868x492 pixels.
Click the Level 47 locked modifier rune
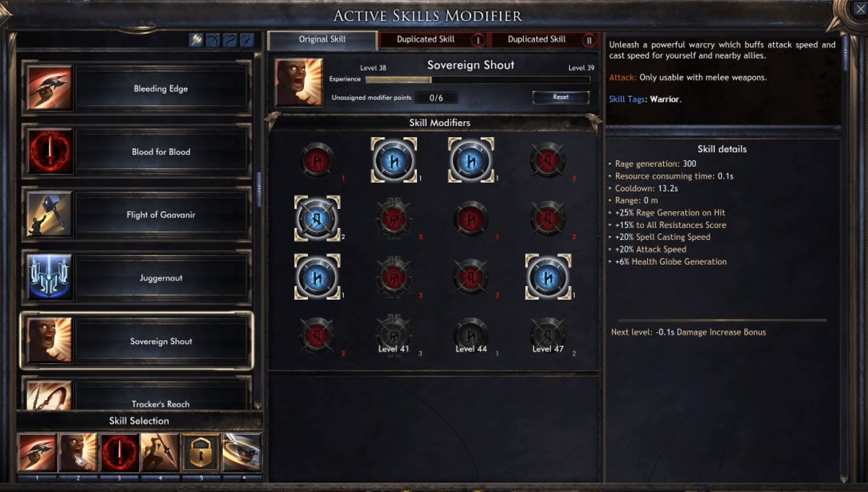pos(547,334)
